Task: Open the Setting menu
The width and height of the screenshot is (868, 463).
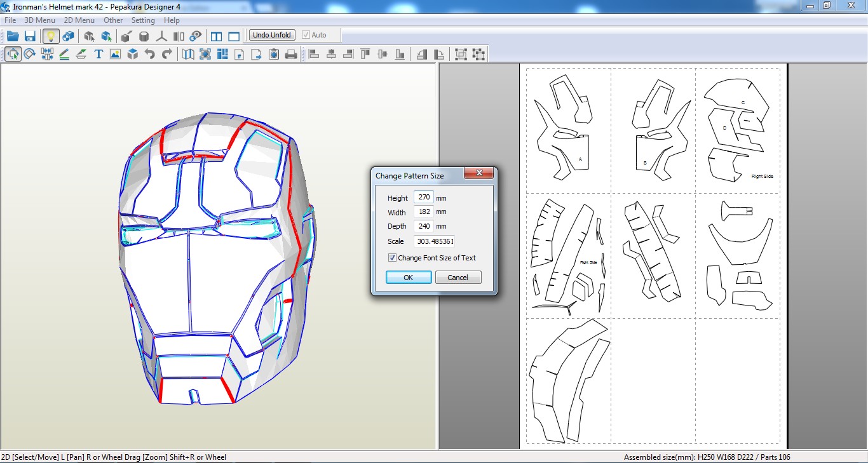Action: [143, 20]
